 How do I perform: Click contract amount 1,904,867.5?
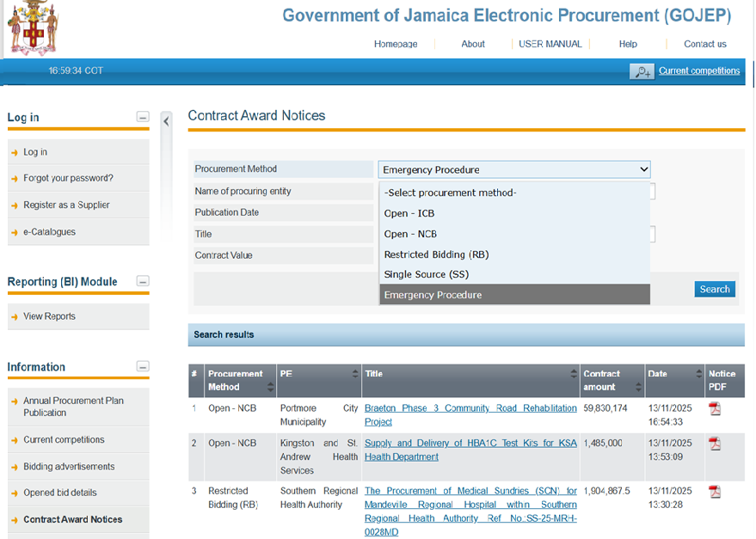(x=606, y=491)
